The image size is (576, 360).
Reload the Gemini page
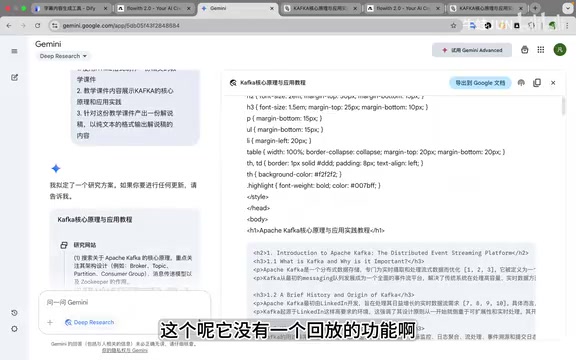(x=37, y=25)
